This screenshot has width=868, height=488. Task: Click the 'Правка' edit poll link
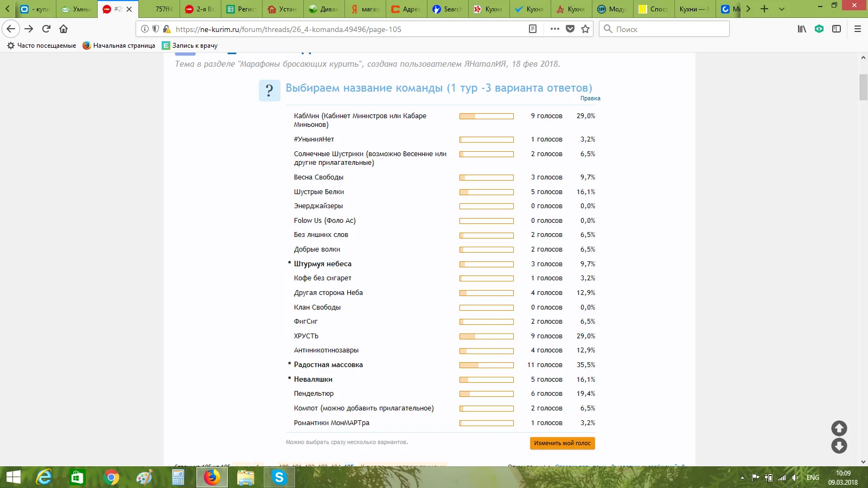[x=590, y=98]
